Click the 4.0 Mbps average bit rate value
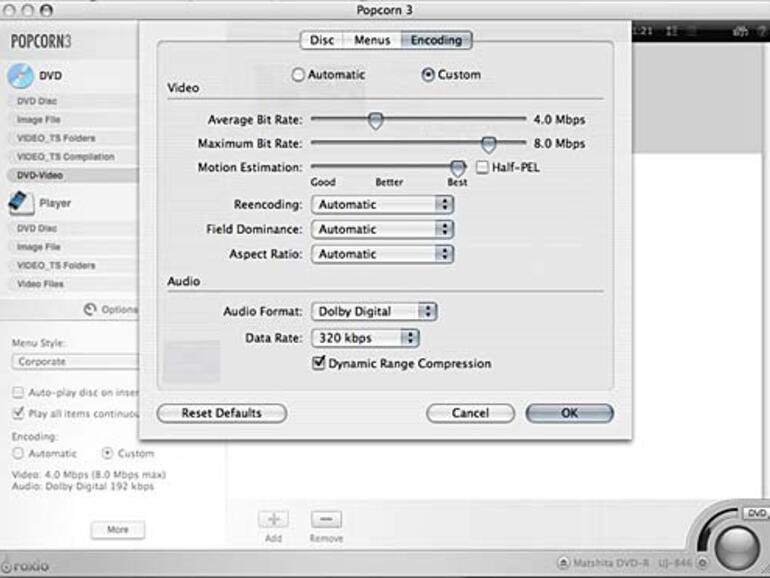770x578 pixels. [x=559, y=120]
